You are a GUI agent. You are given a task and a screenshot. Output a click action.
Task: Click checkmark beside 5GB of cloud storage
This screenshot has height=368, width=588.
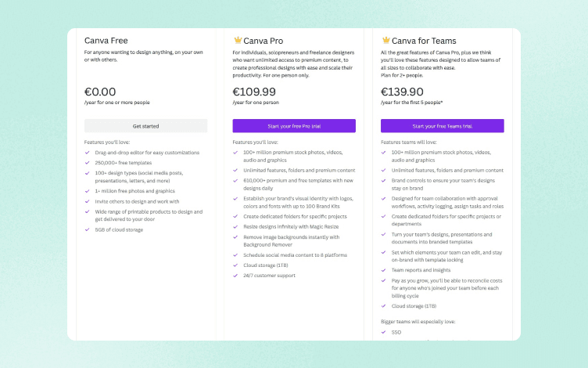point(88,229)
